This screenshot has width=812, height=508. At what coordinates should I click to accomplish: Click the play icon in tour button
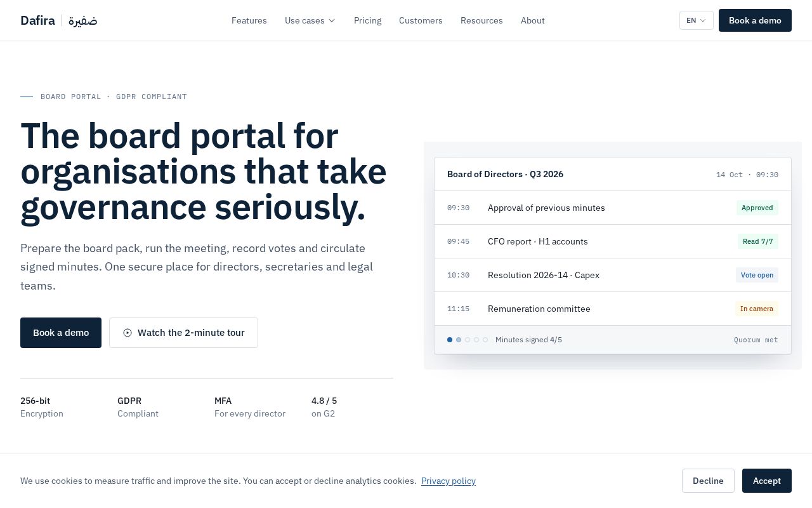tap(128, 333)
